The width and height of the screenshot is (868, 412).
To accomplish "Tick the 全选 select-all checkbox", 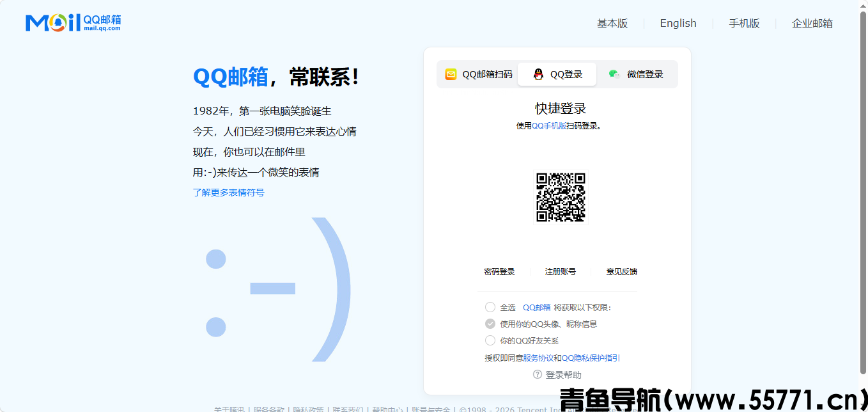I will point(490,307).
